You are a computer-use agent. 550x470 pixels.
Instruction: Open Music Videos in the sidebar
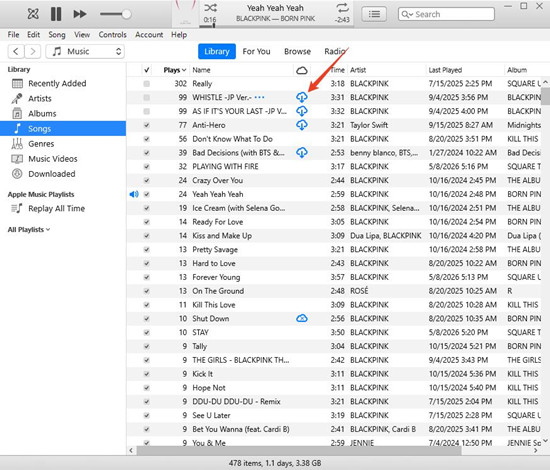coord(63,159)
